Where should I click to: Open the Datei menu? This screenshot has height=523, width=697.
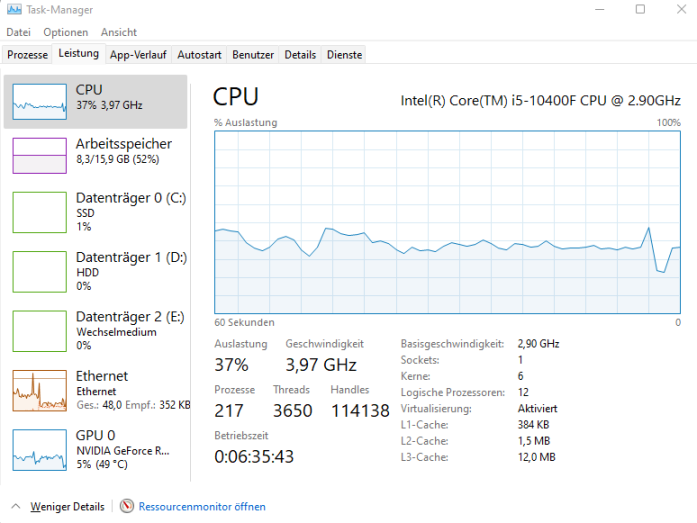(18, 32)
